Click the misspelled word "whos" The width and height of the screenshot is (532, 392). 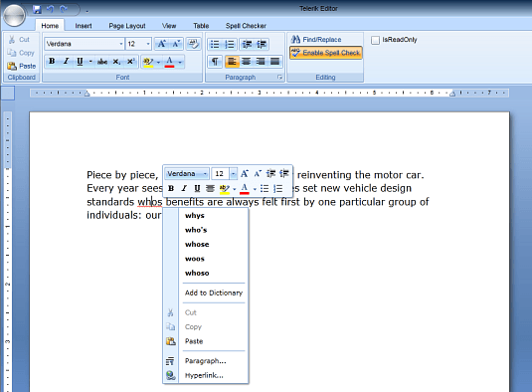(150, 202)
